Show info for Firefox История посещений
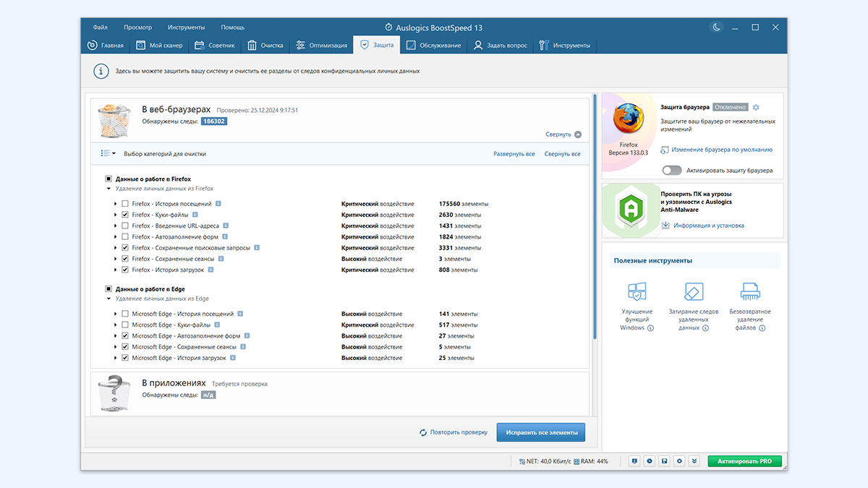Viewport: 868px width, 488px height. coord(218,204)
